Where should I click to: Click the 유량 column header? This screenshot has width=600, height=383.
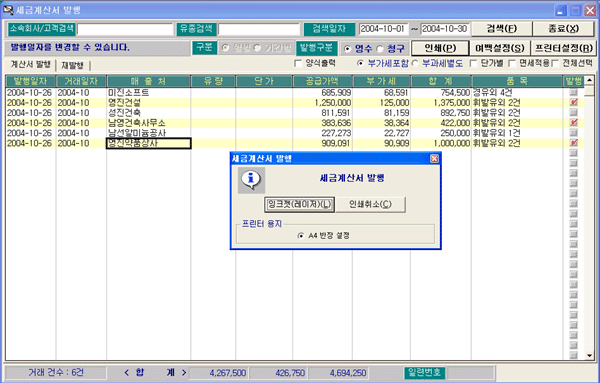point(213,81)
